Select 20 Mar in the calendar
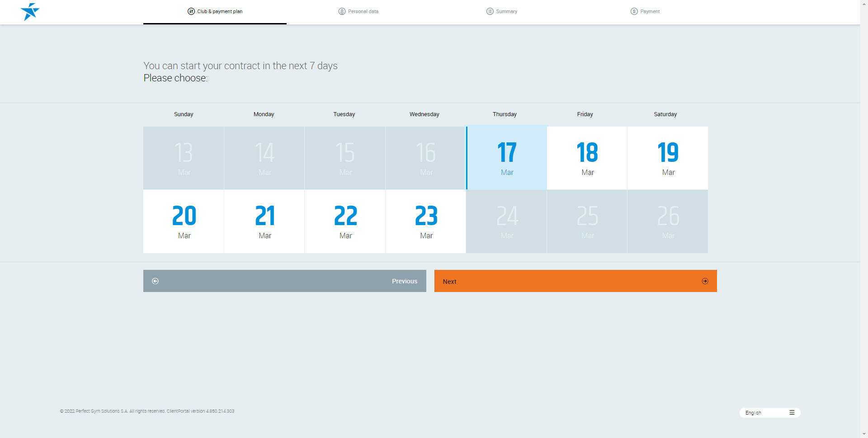 coord(184,221)
